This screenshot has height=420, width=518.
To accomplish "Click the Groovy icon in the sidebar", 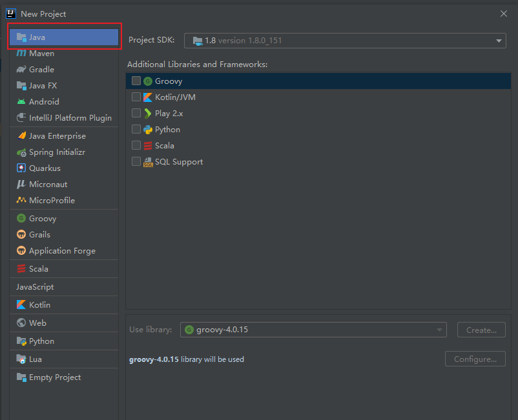I will tap(21, 218).
